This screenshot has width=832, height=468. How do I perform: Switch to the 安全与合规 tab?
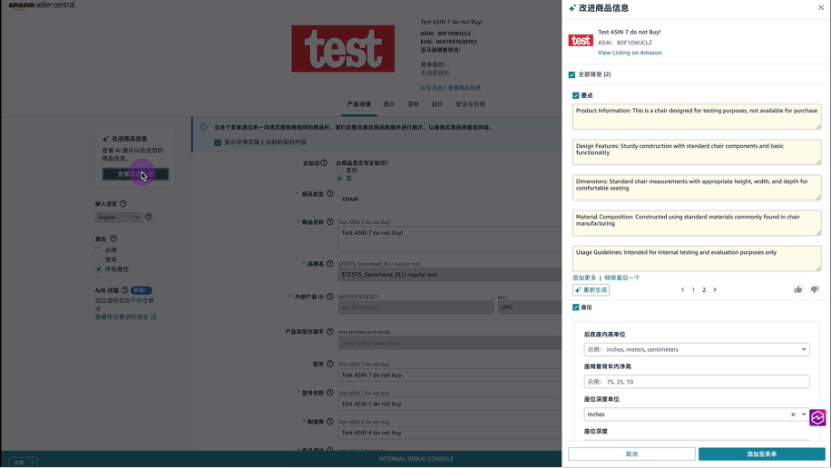[470, 104]
